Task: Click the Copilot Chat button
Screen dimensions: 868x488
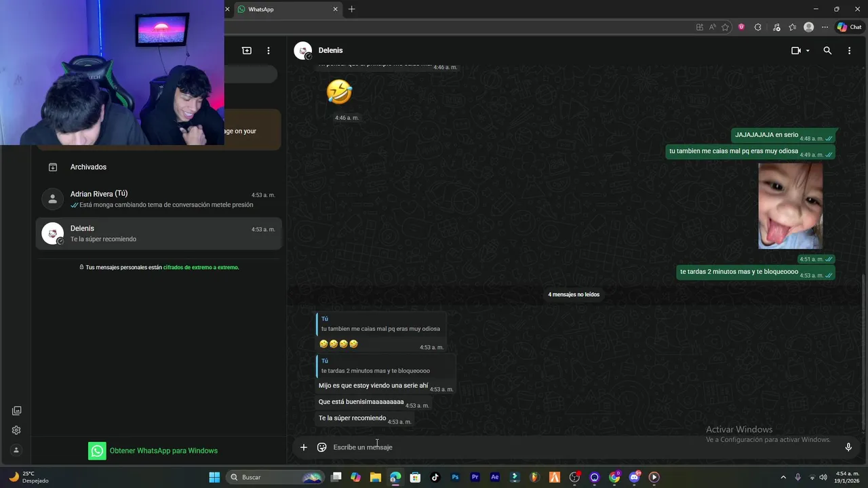Action: [x=849, y=27]
